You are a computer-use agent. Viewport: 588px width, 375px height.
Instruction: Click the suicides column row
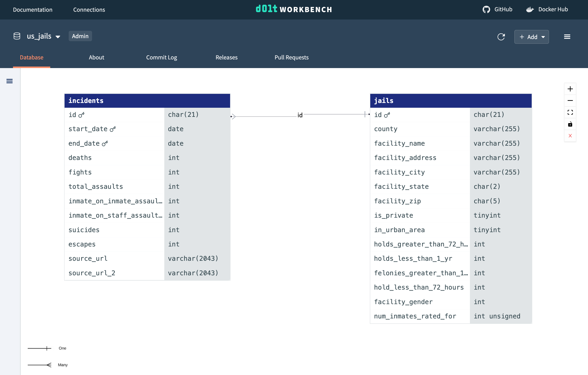click(x=147, y=230)
